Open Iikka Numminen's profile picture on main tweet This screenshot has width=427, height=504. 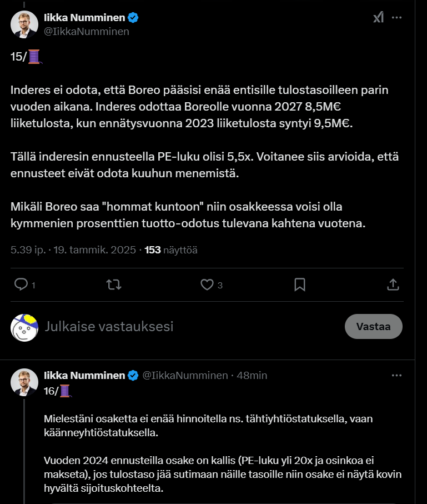tap(24, 24)
